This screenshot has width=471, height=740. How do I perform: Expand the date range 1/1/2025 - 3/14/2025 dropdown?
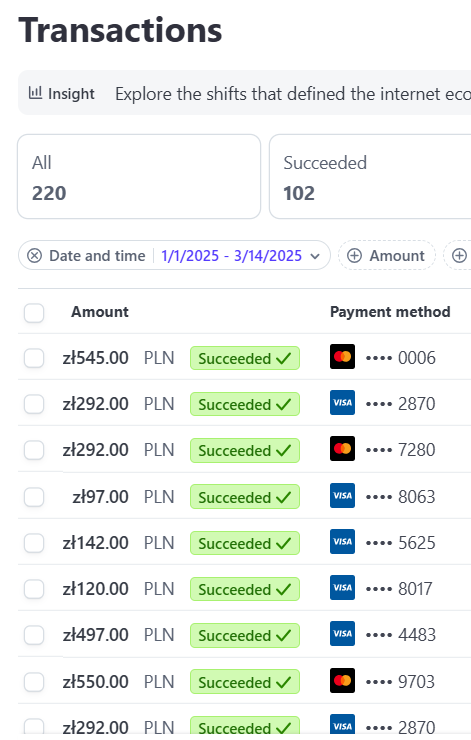pos(231,256)
